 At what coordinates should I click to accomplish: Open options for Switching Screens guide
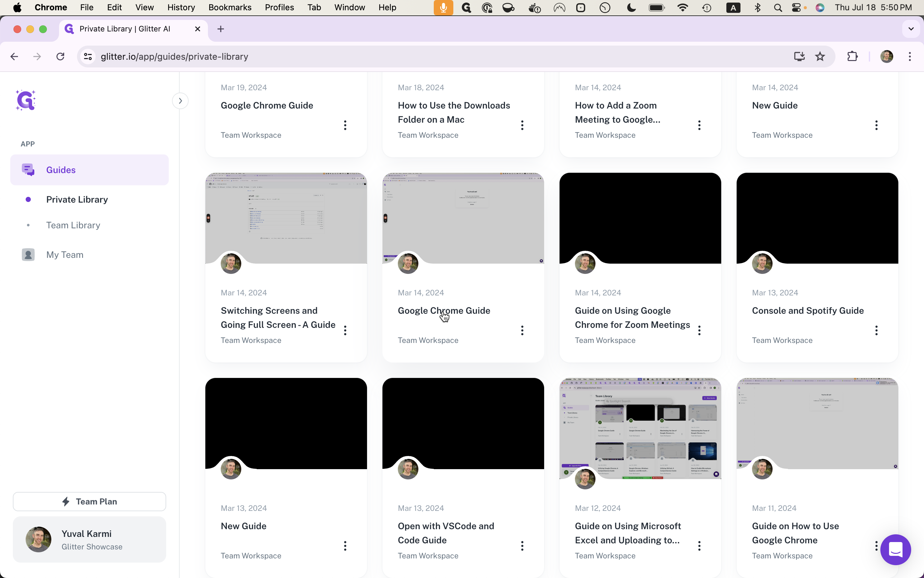tap(345, 330)
